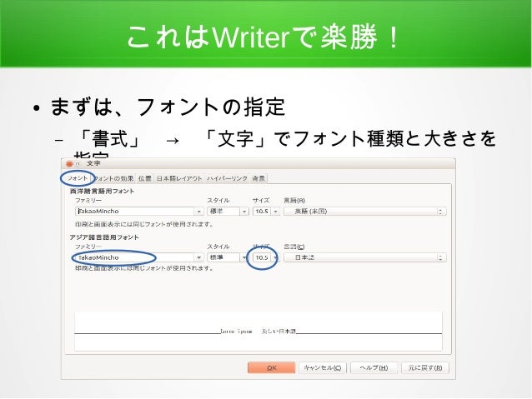
Task: Expand the Asian font サイズ dropdown arrow
Action: click(x=275, y=257)
